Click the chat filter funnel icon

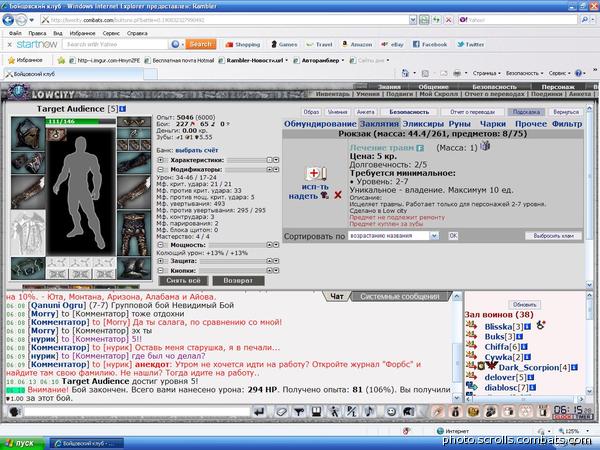pyautogui.click(x=299, y=412)
